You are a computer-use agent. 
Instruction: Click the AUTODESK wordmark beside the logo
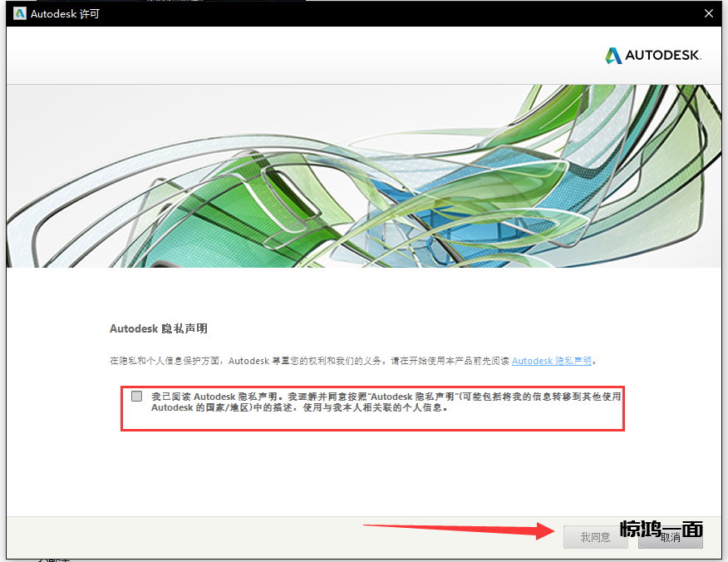tap(663, 56)
